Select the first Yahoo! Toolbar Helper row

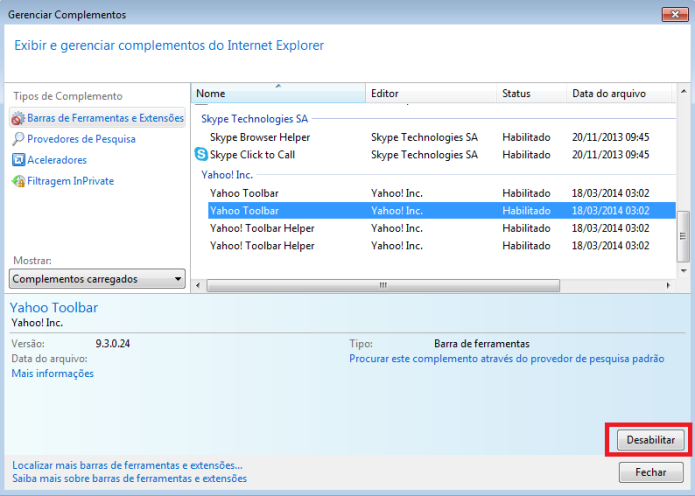tap(441, 228)
